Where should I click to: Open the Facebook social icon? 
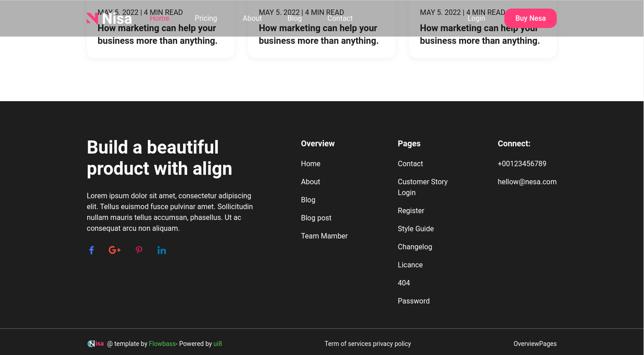pos(91,250)
